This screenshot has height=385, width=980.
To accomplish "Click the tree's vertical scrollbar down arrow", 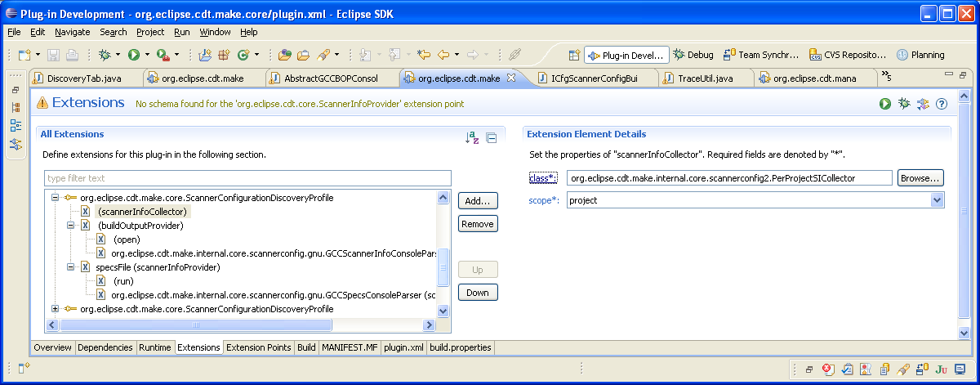I will pyautogui.click(x=443, y=311).
